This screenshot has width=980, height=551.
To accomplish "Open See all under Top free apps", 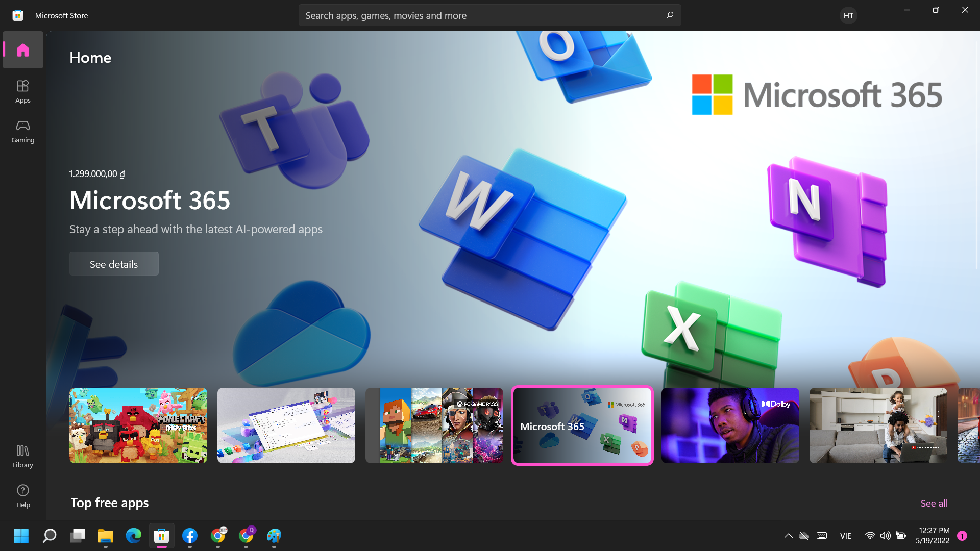I will tap(934, 503).
